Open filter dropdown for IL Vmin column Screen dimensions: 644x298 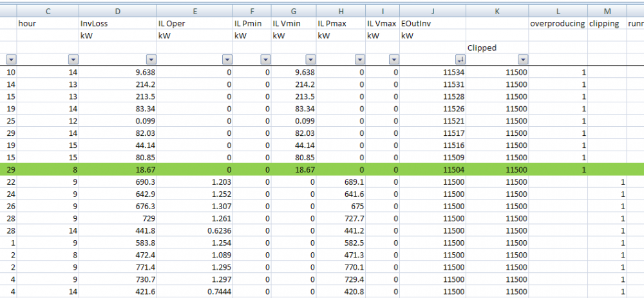point(309,59)
